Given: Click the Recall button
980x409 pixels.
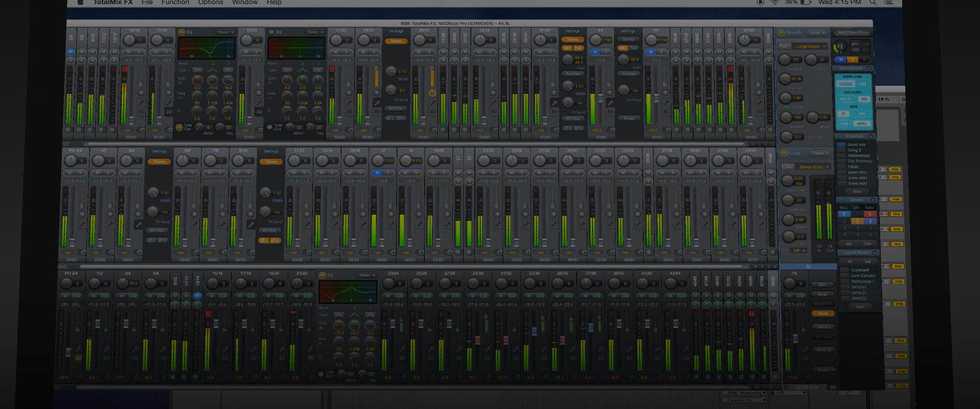Looking at the screenshot, I should point(822,294).
